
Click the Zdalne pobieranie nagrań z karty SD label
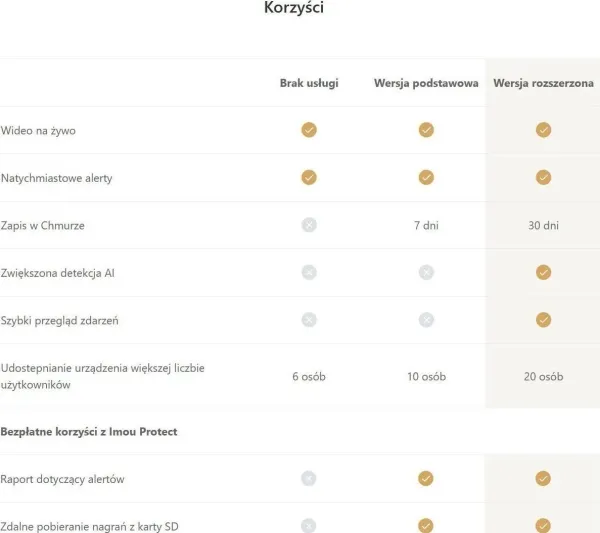[90, 527]
